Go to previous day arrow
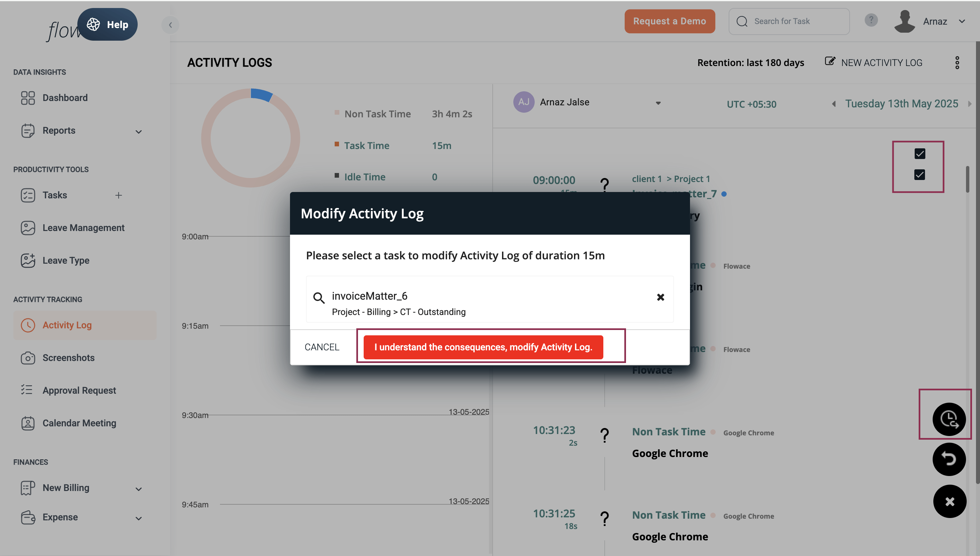Screen dimensions: 980x556 coord(834,104)
